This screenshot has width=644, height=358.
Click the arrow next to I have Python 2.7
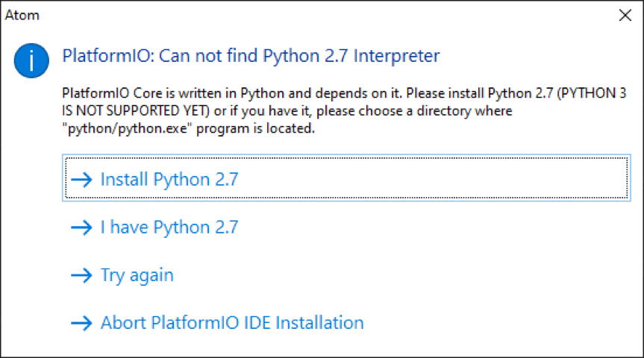(x=81, y=227)
